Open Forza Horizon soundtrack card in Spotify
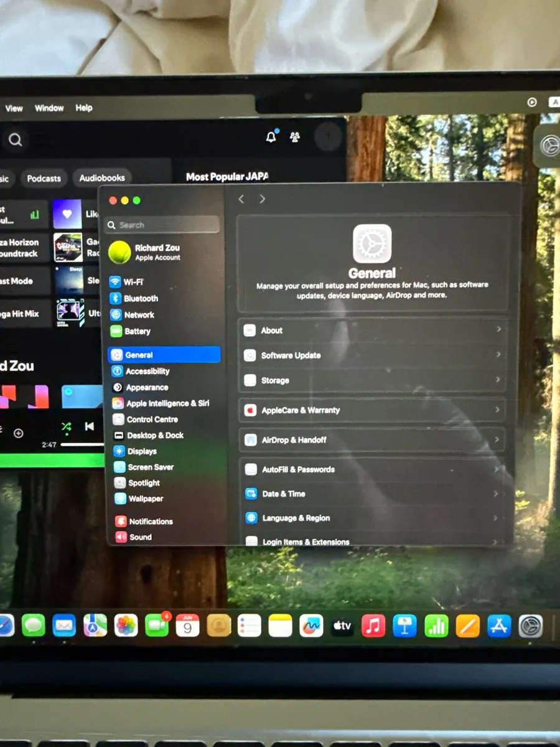 (25, 248)
